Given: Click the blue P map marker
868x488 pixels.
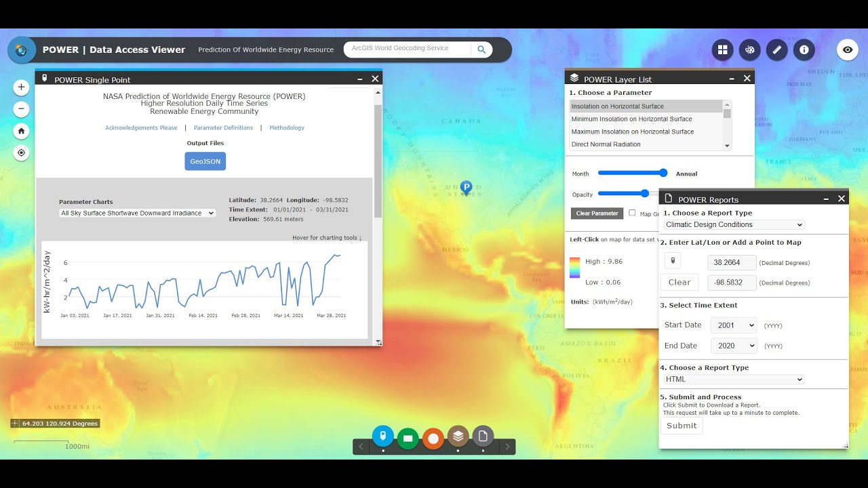Looking at the screenshot, I should click(466, 188).
